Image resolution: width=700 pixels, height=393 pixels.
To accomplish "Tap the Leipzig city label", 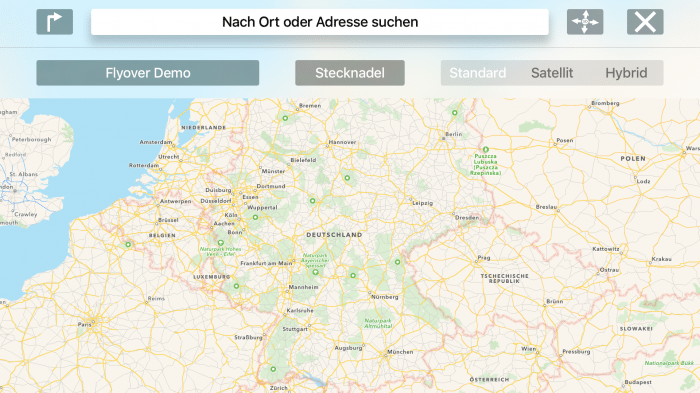I will point(422,203).
